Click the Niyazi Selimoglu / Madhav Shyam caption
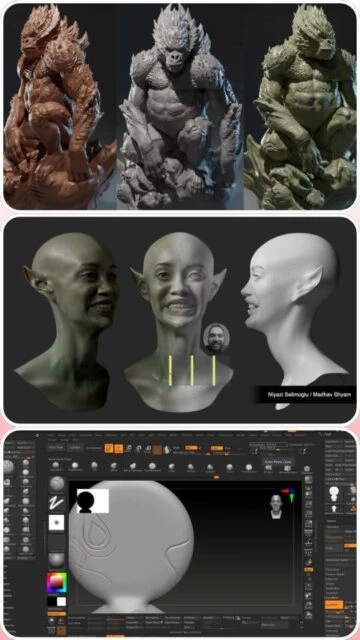 point(309,395)
